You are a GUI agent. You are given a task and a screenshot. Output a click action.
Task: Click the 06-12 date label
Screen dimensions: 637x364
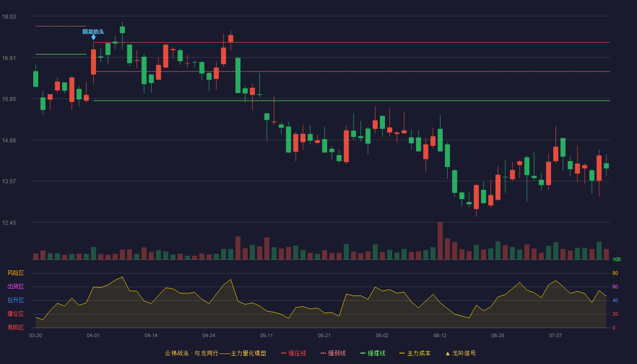(x=440, y=335)
